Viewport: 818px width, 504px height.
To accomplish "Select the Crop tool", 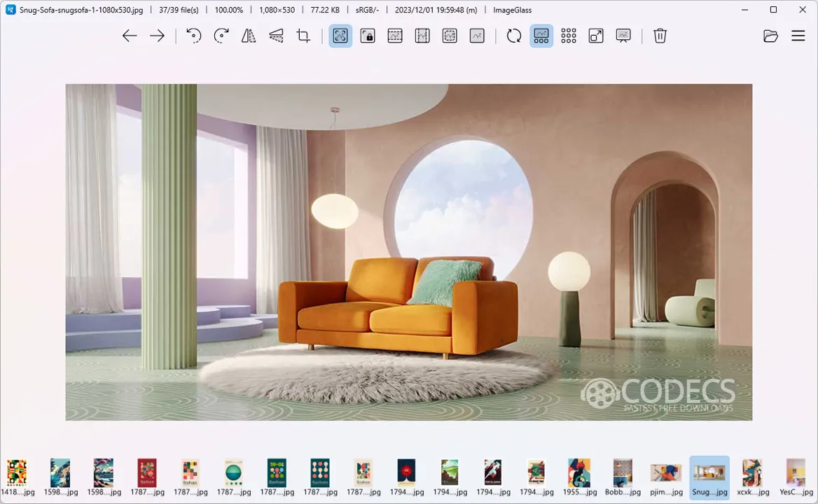I will (303, 36).
